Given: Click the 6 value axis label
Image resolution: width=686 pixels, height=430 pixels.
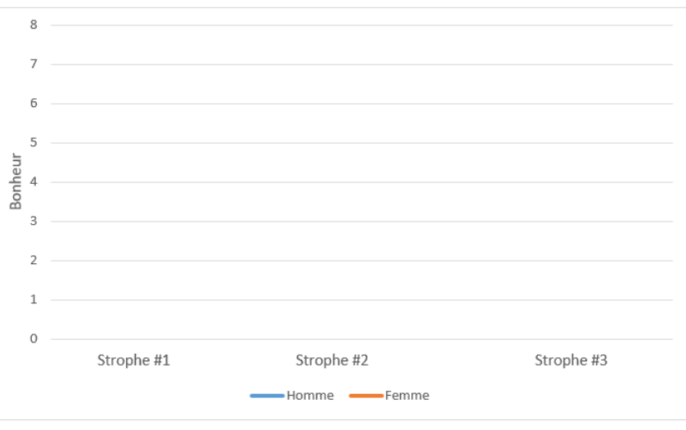Looking at the screenshot, I should 33,103.
